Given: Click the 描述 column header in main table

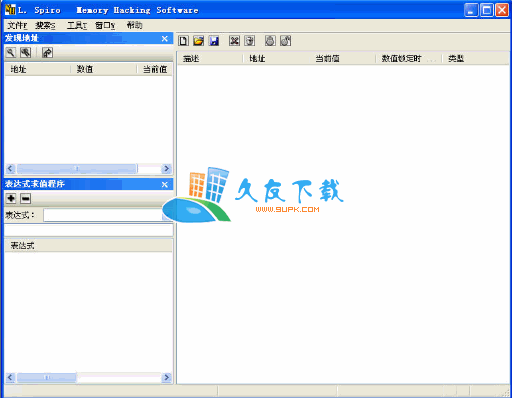Looking at the screenshot, I should click(210, 59).
